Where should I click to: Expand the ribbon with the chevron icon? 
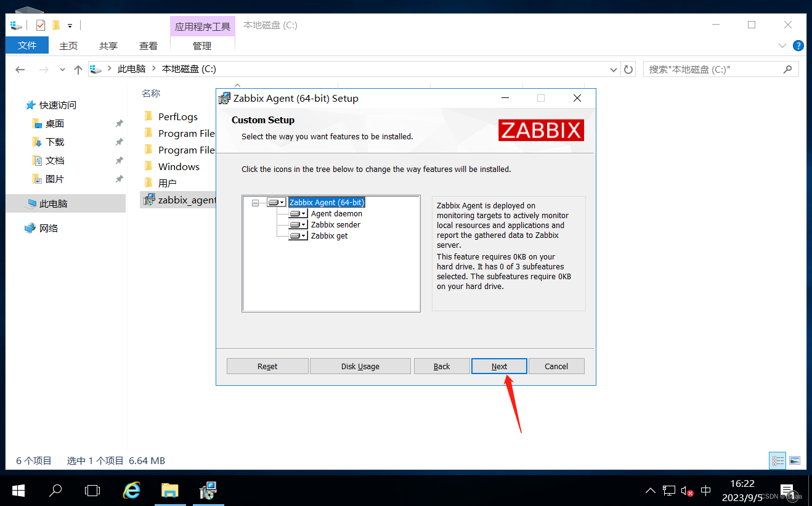tap(782, 46)
